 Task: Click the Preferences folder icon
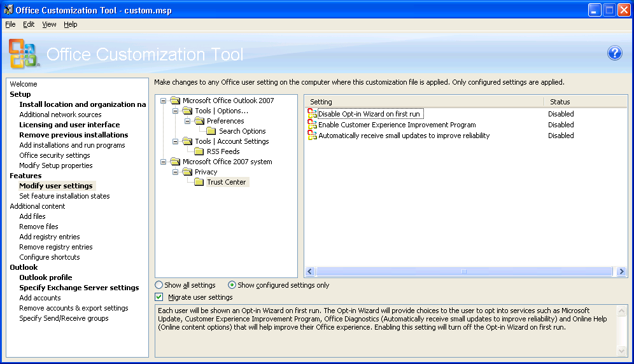point(199,120)
